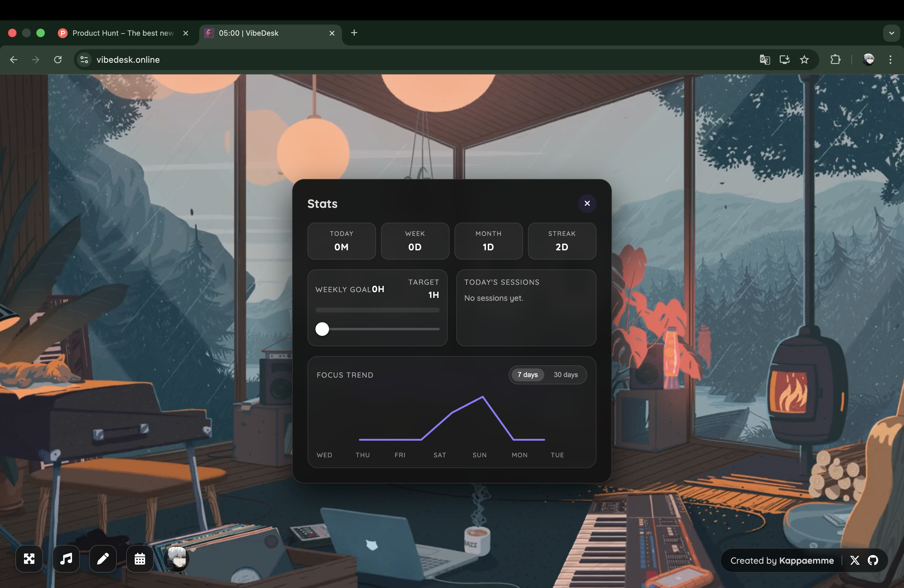Open the calendar widget
The image size is (904, 588).
point(139,559)
